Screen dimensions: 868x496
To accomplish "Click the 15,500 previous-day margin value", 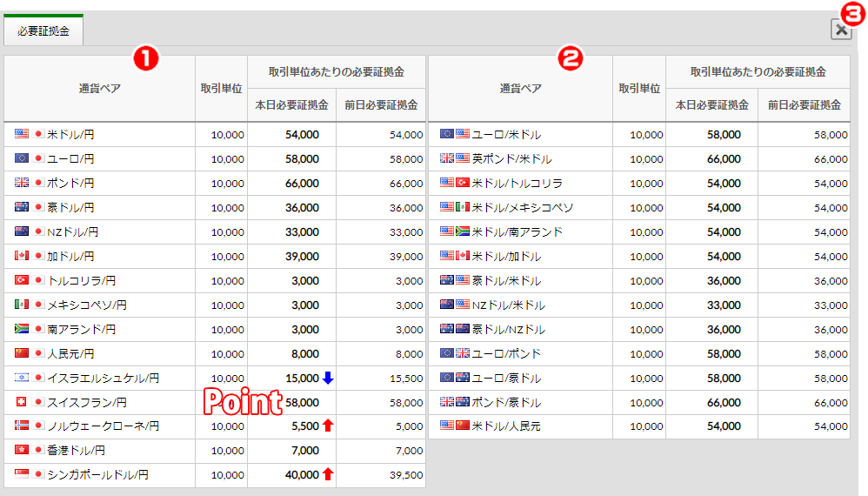I will (406, 378).
